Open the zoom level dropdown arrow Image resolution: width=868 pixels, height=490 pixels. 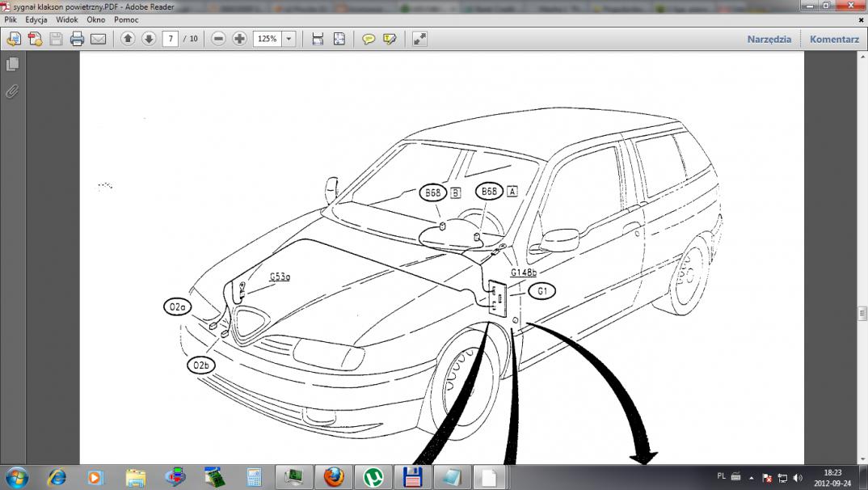tap(289, 39)
